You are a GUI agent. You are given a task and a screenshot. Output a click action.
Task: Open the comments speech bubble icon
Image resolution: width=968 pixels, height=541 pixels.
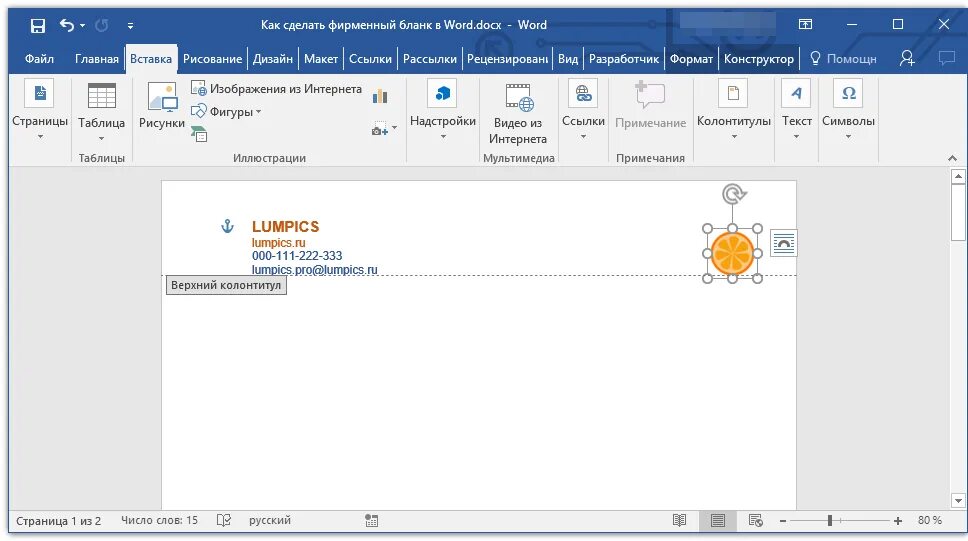click(946, 59)
